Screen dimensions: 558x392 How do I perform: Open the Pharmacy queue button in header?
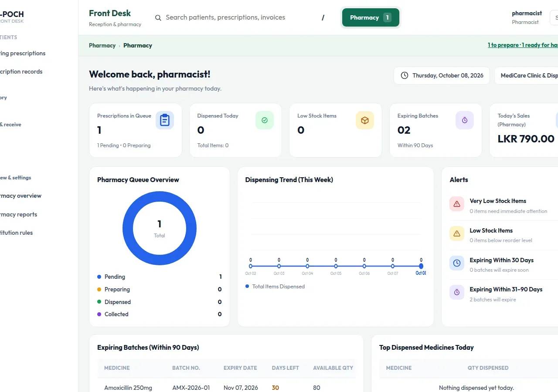point(371,17)
